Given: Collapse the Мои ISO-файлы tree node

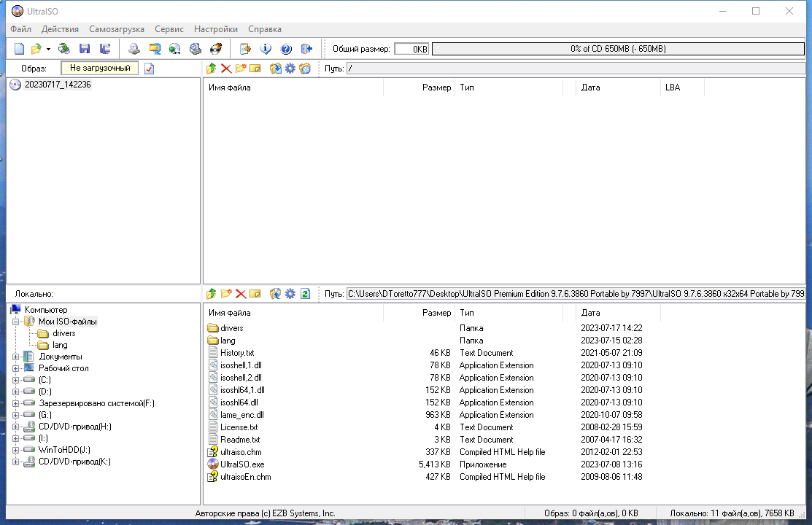Looking at the screenshot, I should 15,322.
